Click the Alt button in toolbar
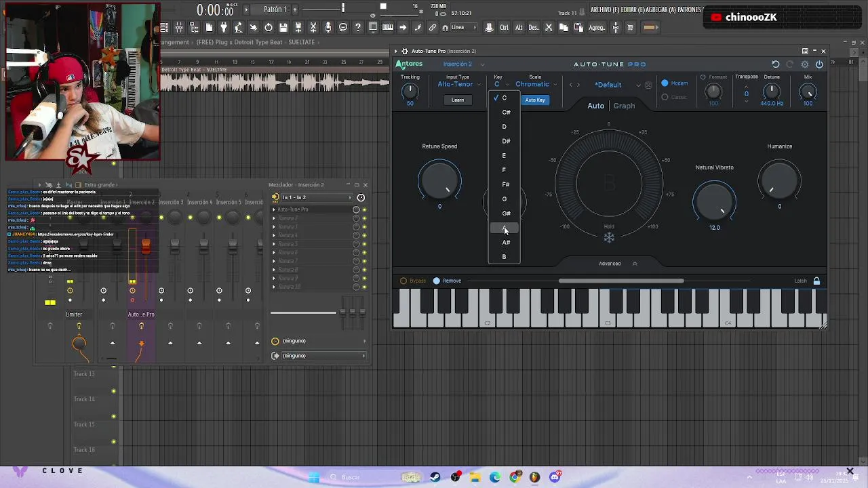868x488 pixels. 519,27
